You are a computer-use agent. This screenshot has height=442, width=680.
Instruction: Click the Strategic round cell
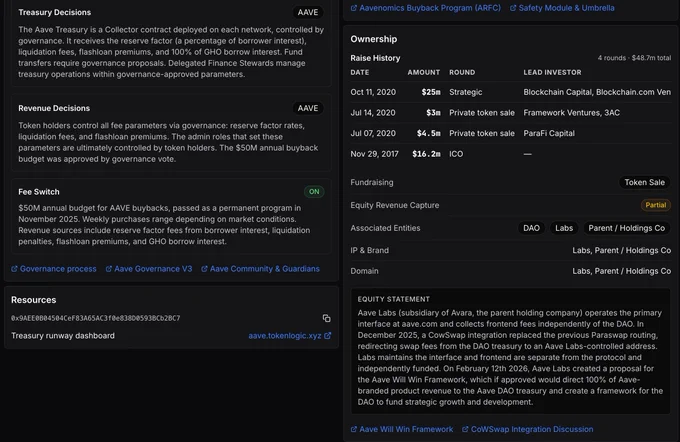point(465,92)
